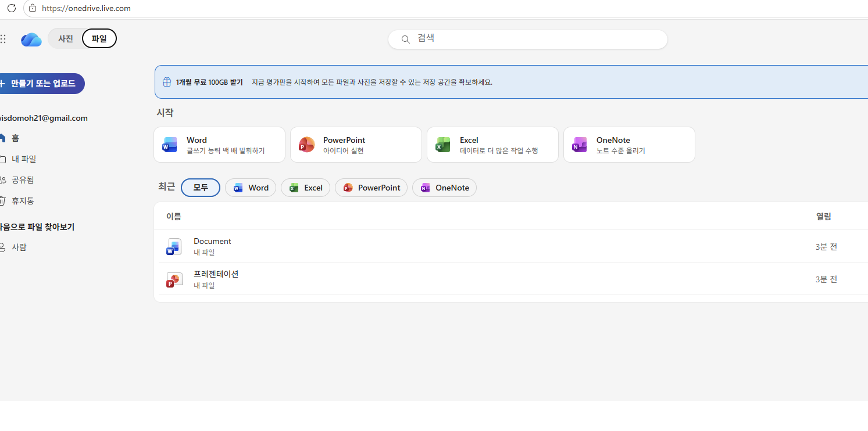Image resolution: width=868 pixels, height=431 pixels.
Task: Select the 모두 recent filter
Action: click(x=201, y=188)
